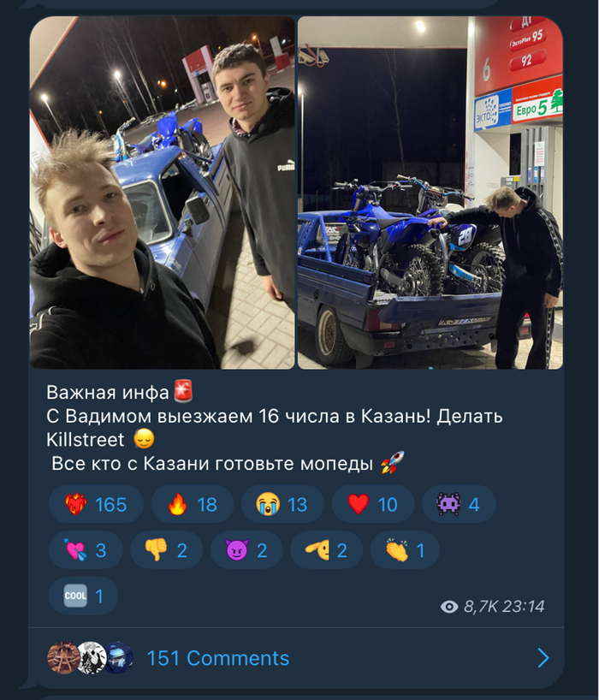This screenshot has height=700, width=599.
Task: Toggle the heart-on-fire reaction with 165
Action: point(96,505)
